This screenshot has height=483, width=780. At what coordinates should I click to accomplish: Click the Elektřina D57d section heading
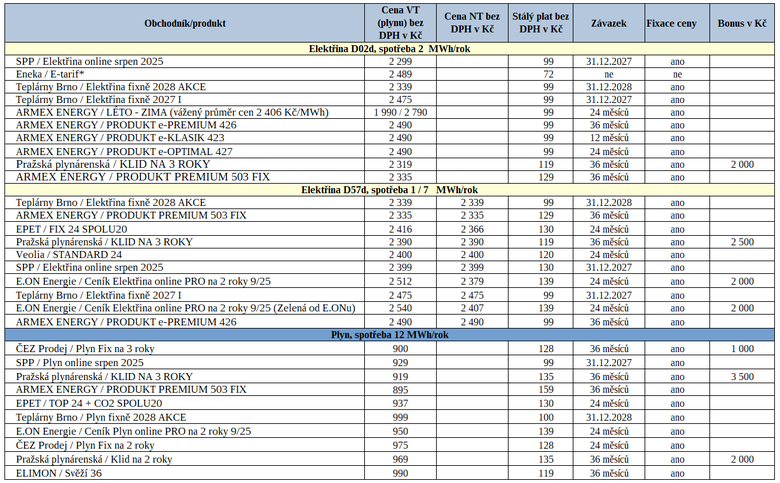(x=390, y=190)
